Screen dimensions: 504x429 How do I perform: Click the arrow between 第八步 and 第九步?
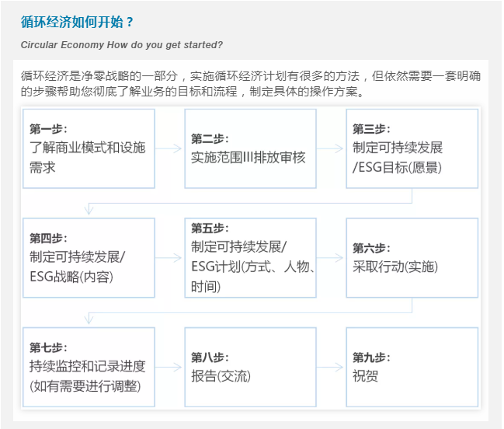point(331,368)
